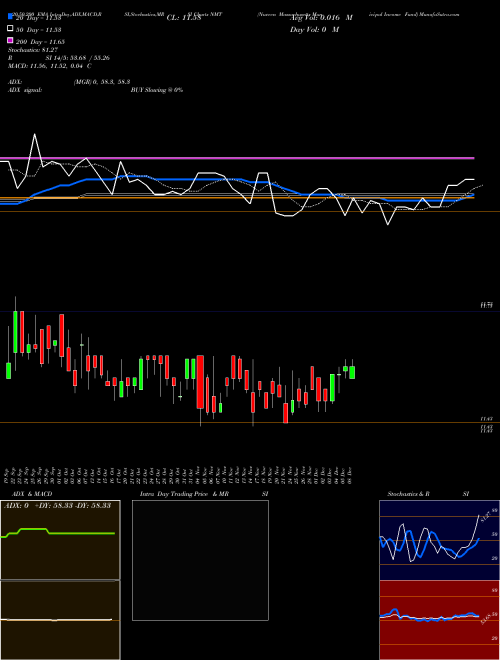Select the '50 Day = 11.53' label
500x660 pixels.
[x=39, y=30]
